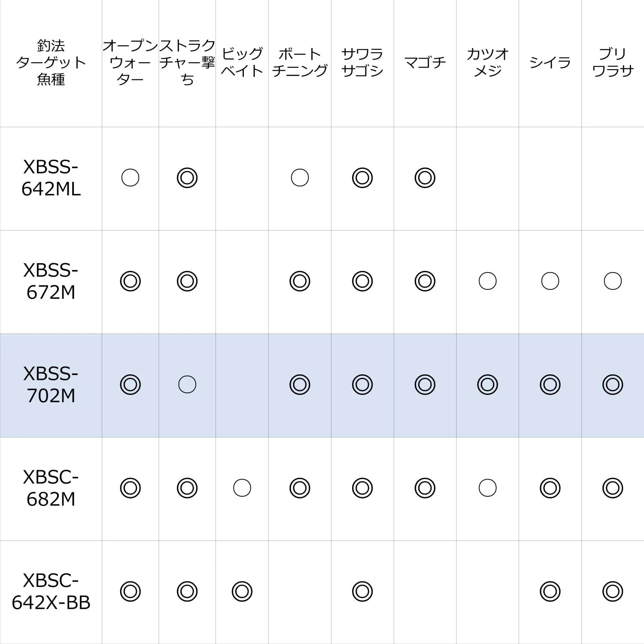This screenshot has height=644, width=644.
Task: Select the XBSC-642X-BB double circle under サワラ サゴシ
Action: pos(362,592)
